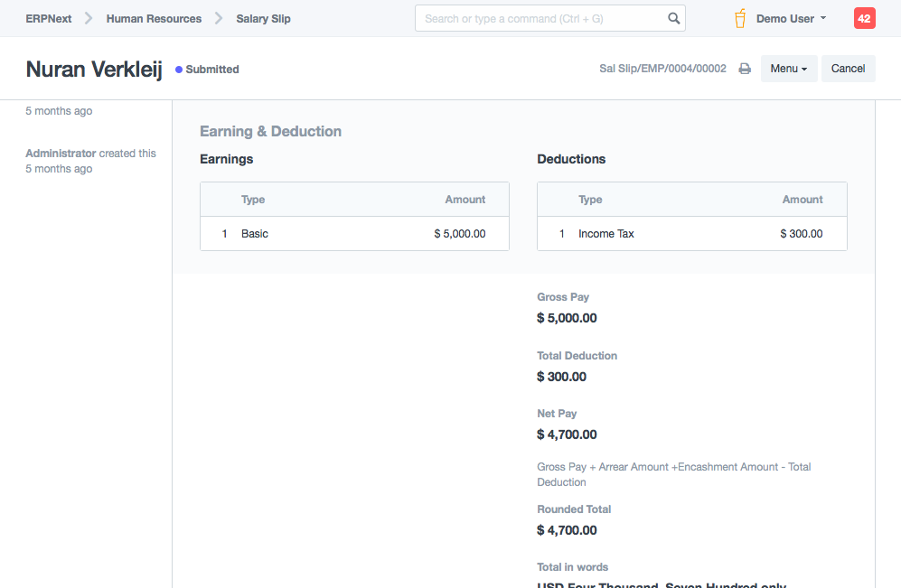Navigate to Human Resources breadcrumb

(x=154, y=18)
